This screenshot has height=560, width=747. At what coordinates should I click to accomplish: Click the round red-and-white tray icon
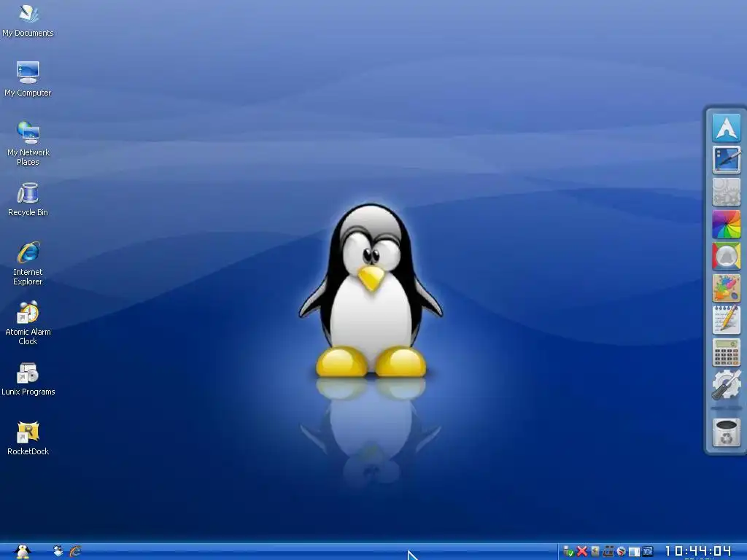pyautogui.click(x=621, y=551)
